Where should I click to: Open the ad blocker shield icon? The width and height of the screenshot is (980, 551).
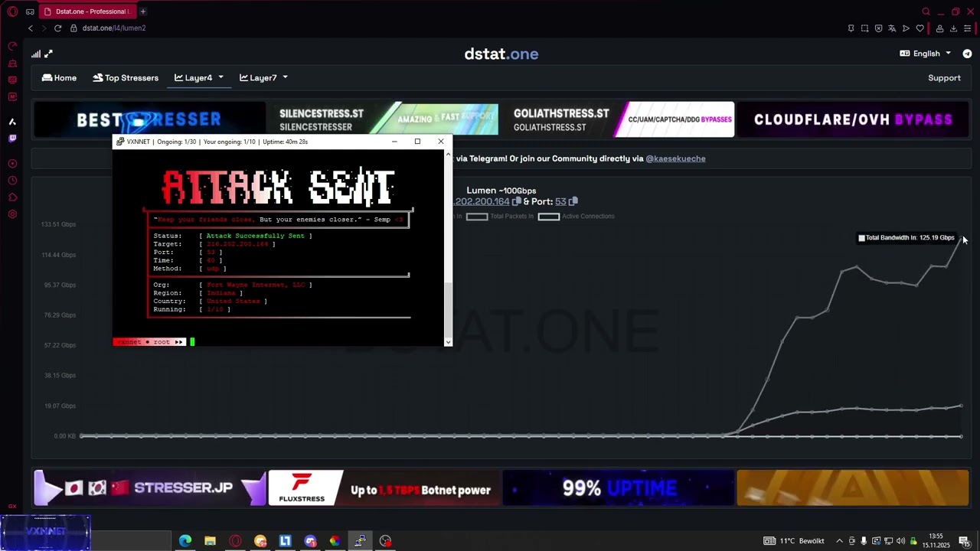[x=878, y=28]
